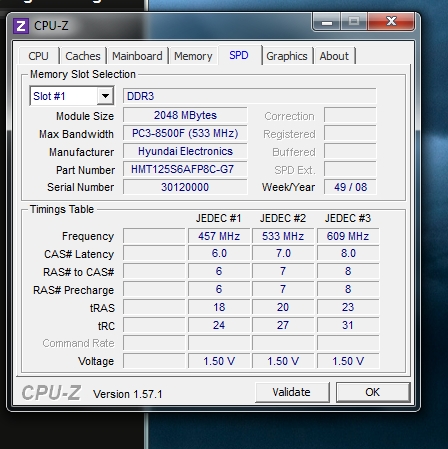Viewport: 448px width, 449px height.
Task: Click the empty Correction field
Action: coord(350,115)
